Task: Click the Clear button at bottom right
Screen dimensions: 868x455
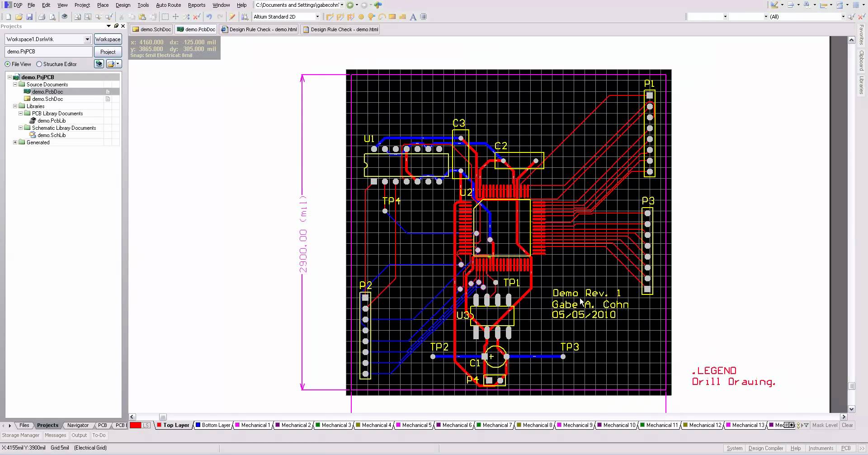Action: pos(847,425)
